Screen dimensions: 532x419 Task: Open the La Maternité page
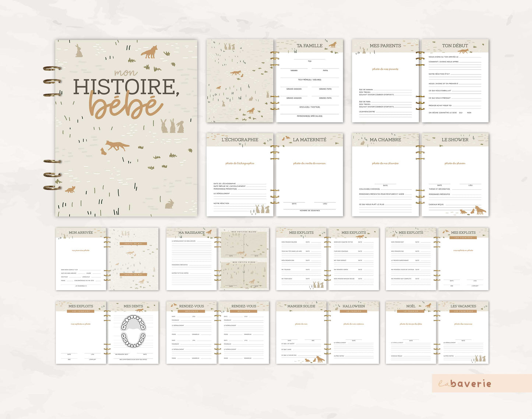click(309, 175)
